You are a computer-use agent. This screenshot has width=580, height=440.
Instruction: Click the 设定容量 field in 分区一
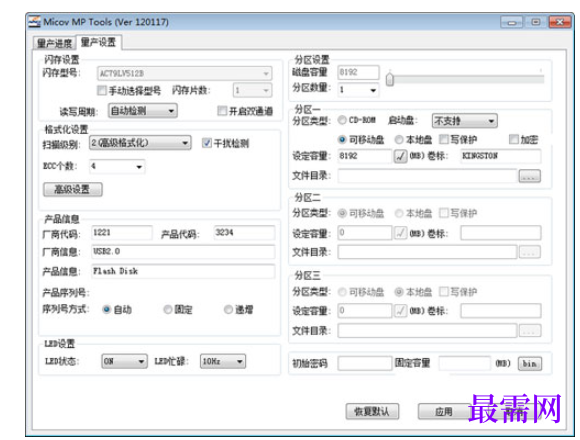364,156
